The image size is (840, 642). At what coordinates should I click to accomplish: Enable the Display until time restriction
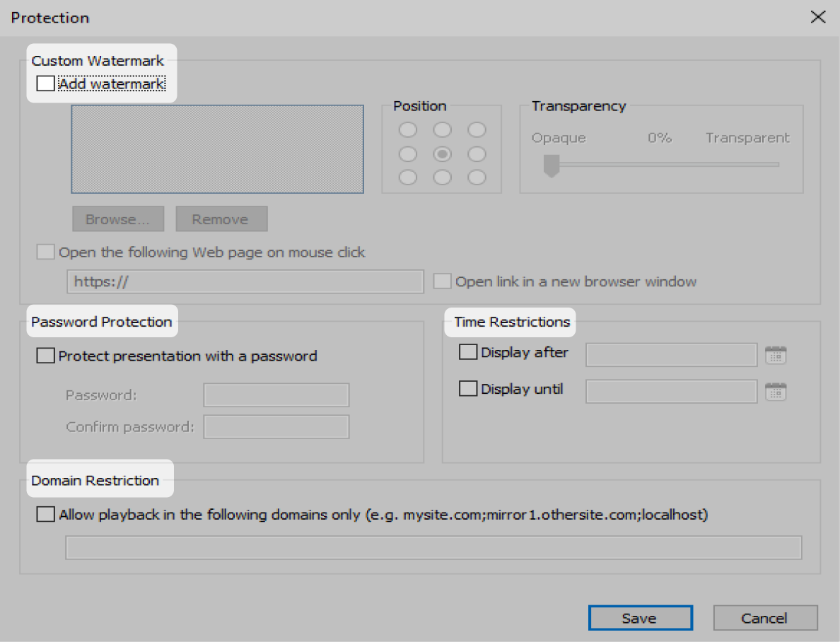click(468, 388)
